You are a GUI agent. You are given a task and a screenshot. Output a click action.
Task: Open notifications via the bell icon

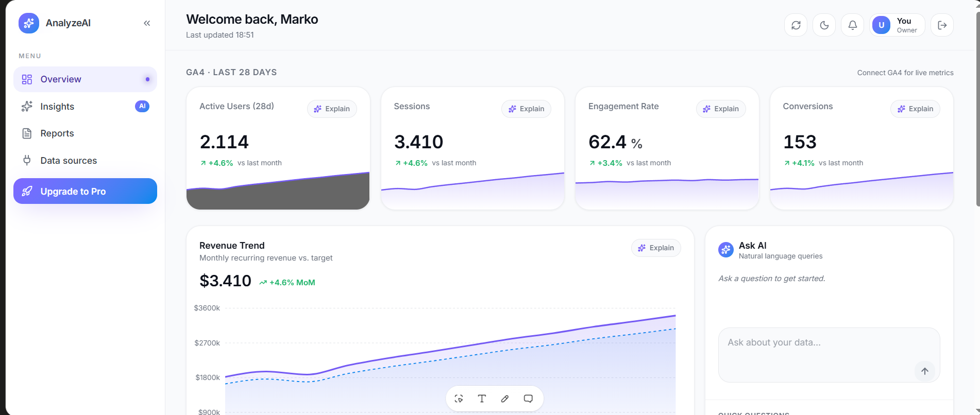(853, 25)
